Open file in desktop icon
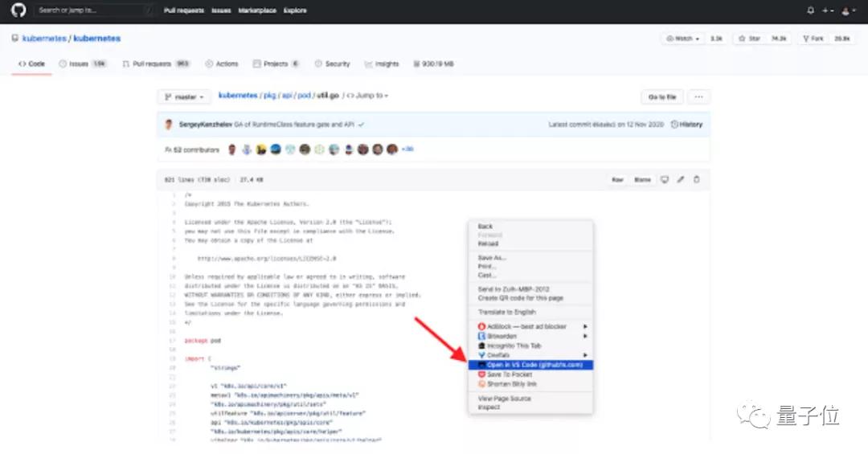Viewport: 868px width, 454px height. pos(665,179)
